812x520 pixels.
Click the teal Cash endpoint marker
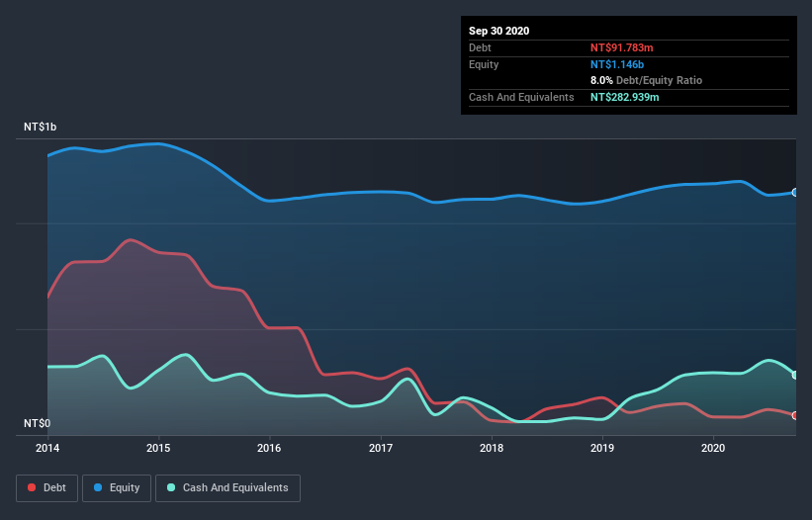[795, 375]
